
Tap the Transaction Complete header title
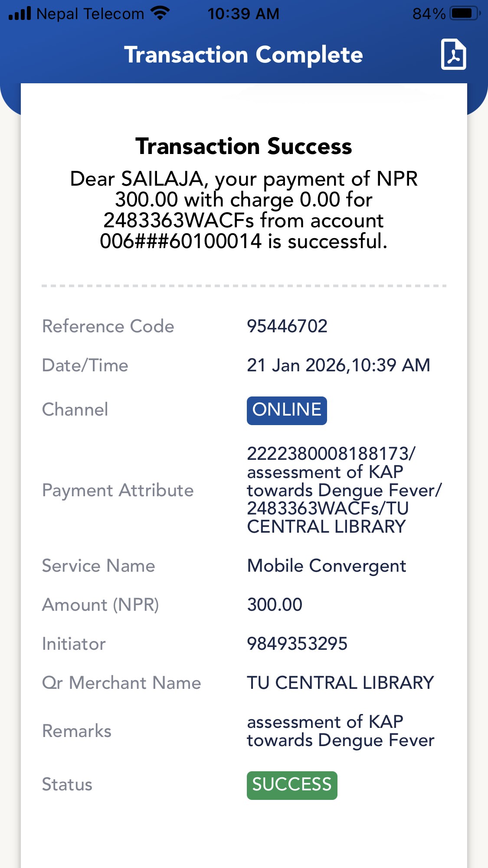tap(243, 55)
